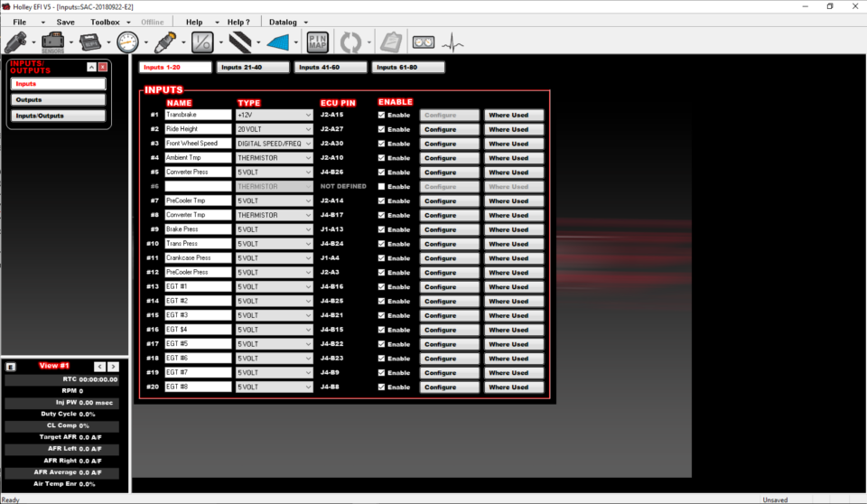Open the Toolbox menu
This screenshot has height=504, width=867.
(105, 23)
